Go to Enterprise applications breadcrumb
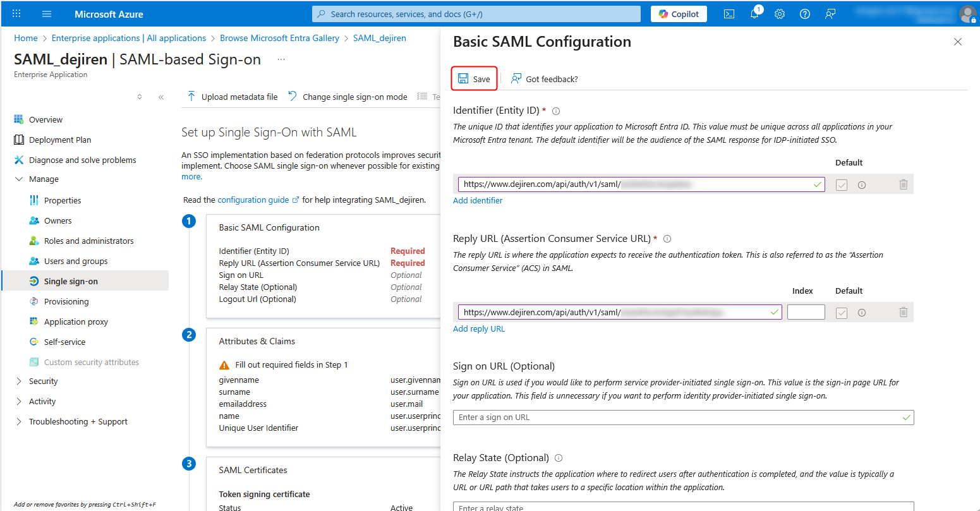The height and width of the screenshot is (511, 980). click(x=129, y=38)
